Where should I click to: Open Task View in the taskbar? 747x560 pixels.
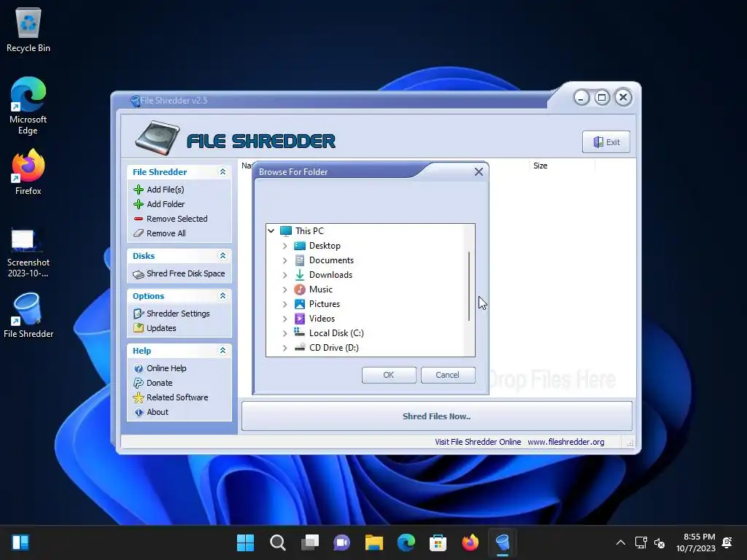310,542
